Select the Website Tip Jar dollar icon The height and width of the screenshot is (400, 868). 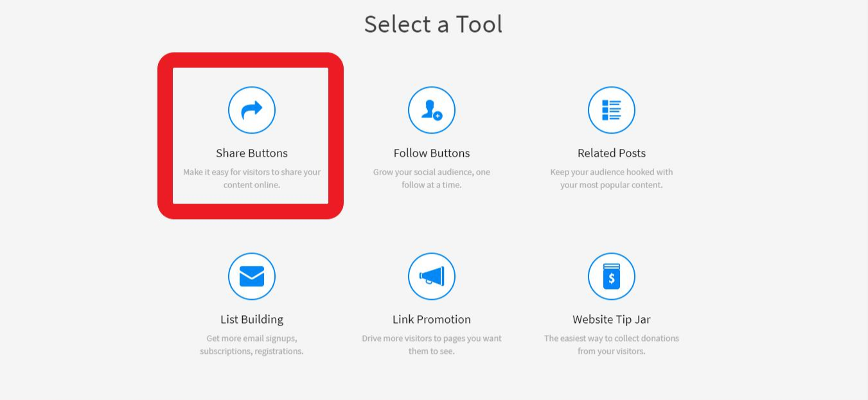(612, 277)
